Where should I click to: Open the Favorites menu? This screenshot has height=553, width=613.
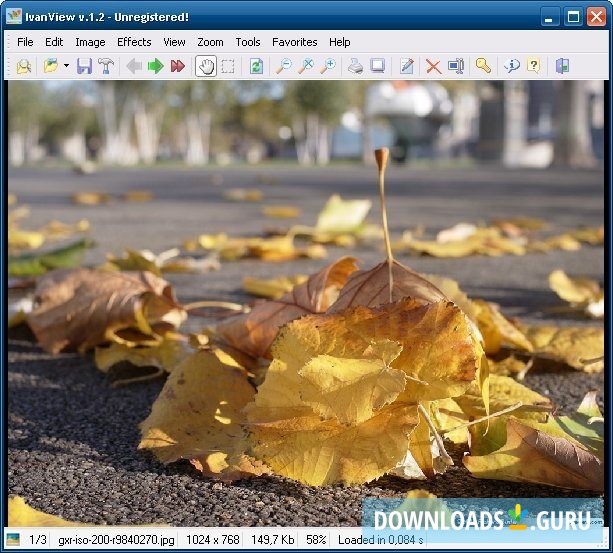pos(295,42)
